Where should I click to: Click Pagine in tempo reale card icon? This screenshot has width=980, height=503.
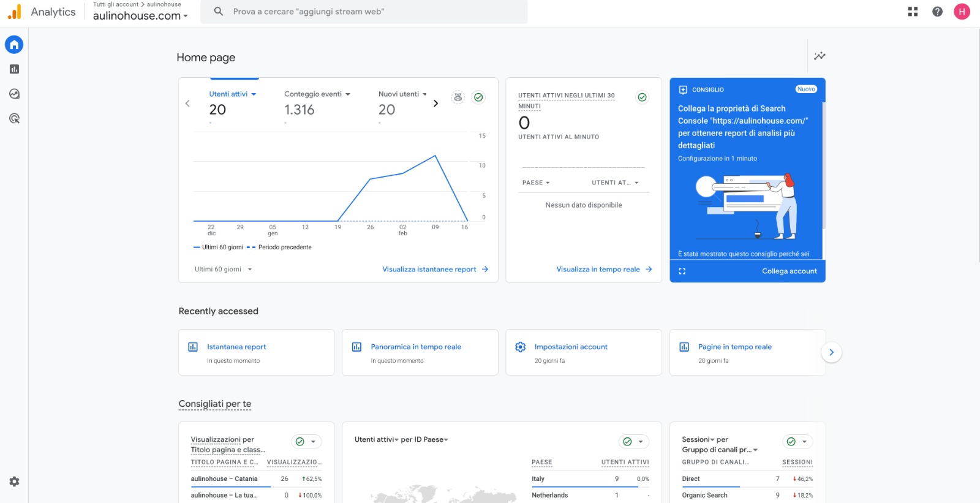[x=684, y=347]
